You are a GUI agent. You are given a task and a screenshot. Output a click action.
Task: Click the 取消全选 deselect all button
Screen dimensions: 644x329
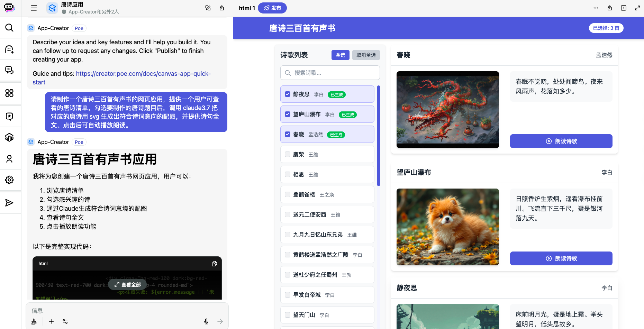tap(366, 55)
